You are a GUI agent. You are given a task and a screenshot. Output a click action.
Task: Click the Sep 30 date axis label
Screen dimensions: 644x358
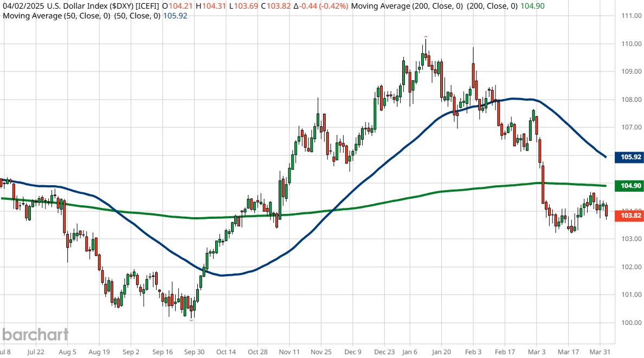click(x=194, y=352)
